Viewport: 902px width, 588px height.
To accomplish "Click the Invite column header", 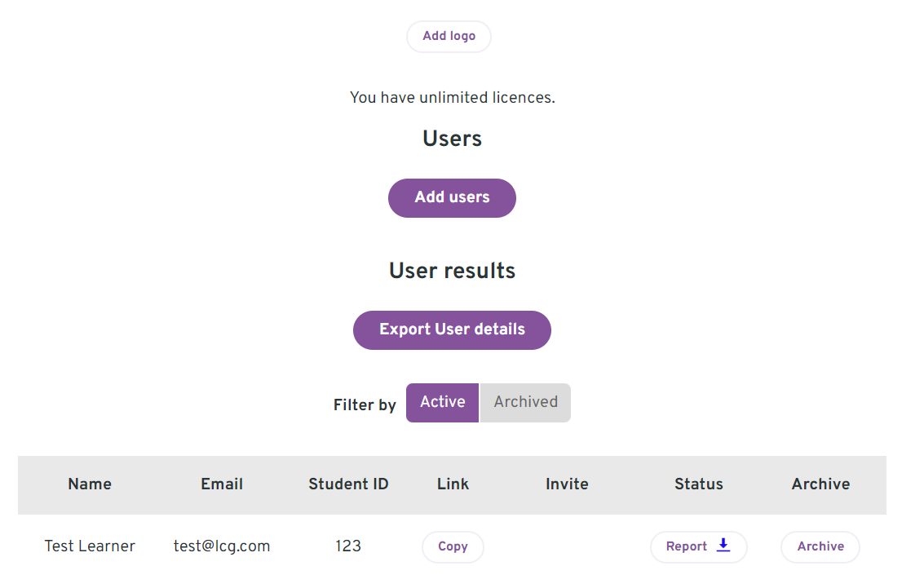I will (x=567, y=484).
